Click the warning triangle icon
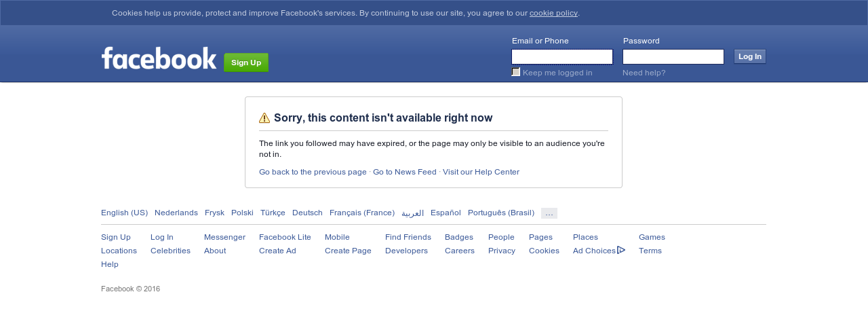Viewport: 868px width, 326px height. (x=264, y=117)
